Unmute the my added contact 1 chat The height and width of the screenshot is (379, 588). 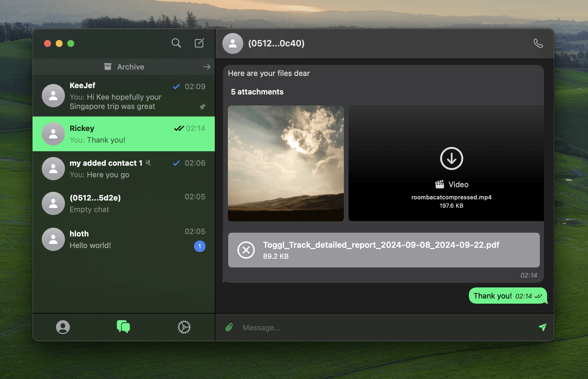click(x=148, y=163)
